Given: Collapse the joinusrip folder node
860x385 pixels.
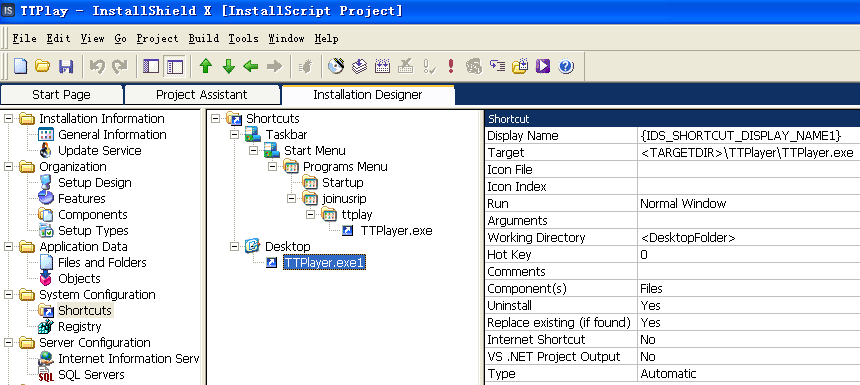Looking at the screenshot, I should (291, 199).
